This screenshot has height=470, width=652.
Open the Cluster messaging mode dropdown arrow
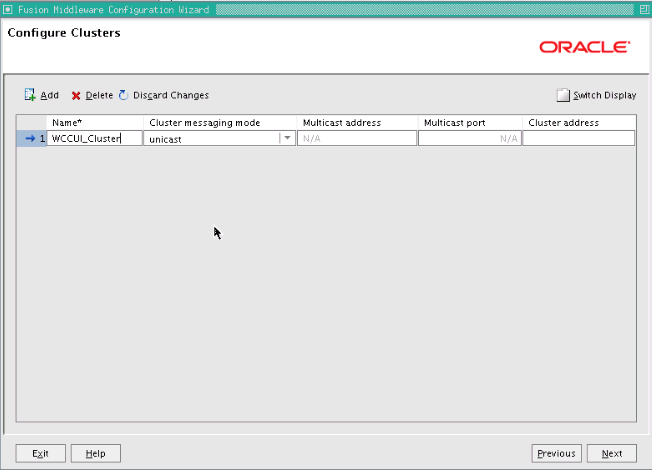[287, 138]
